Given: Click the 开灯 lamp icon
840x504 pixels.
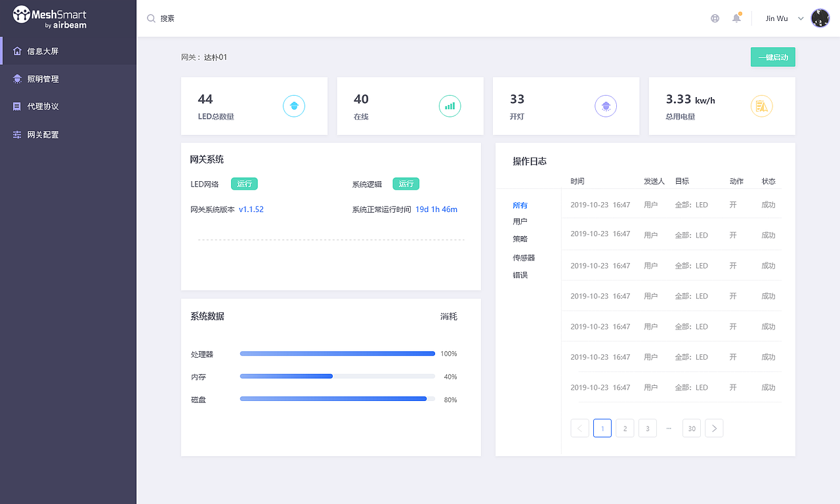Looking at the screenshot, I should coord(605,105).
